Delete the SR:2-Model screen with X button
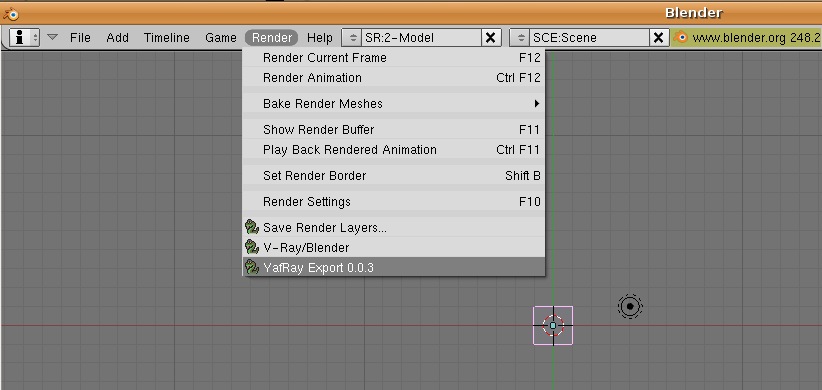 click(x=490, y=38)
